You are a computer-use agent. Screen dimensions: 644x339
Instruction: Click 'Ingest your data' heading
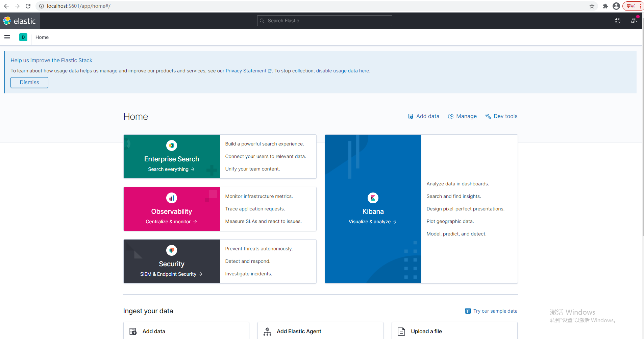pos(148,311)
